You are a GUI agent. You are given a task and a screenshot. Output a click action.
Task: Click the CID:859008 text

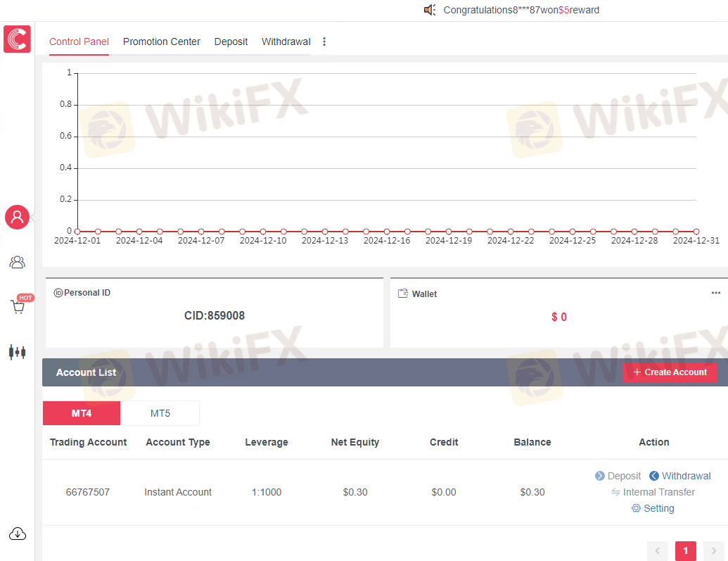tap(215, 315)
